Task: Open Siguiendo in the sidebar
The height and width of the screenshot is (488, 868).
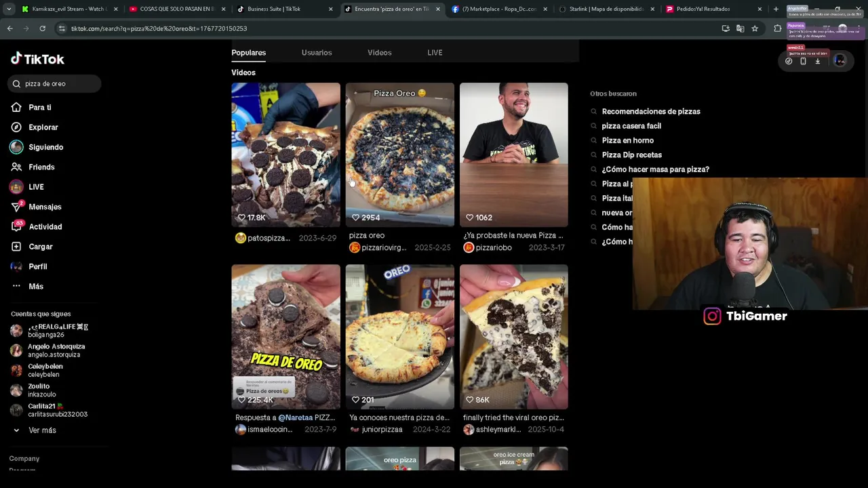Action: pyautogui.click(x=45, y=147)
